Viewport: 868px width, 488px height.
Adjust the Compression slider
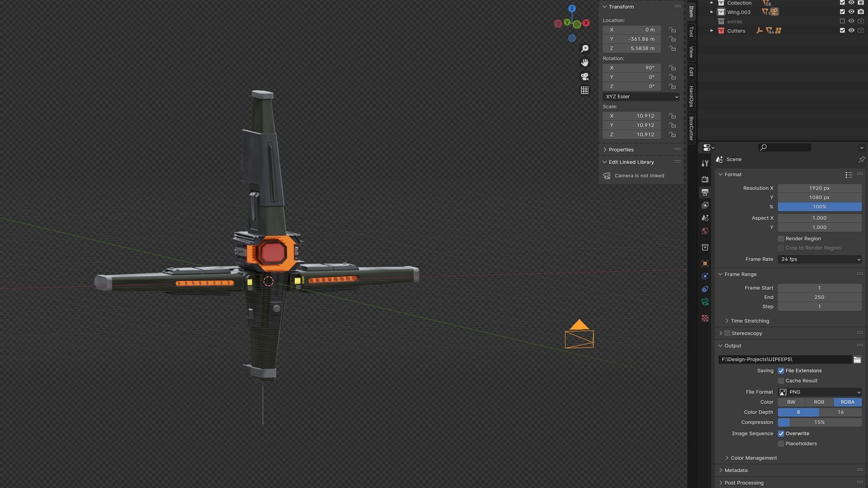click(819, 422)
